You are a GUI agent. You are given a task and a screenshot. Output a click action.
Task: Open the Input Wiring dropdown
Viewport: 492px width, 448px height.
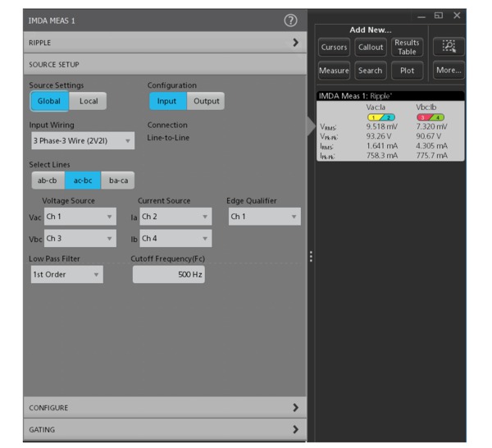click(x=83, y=140)
